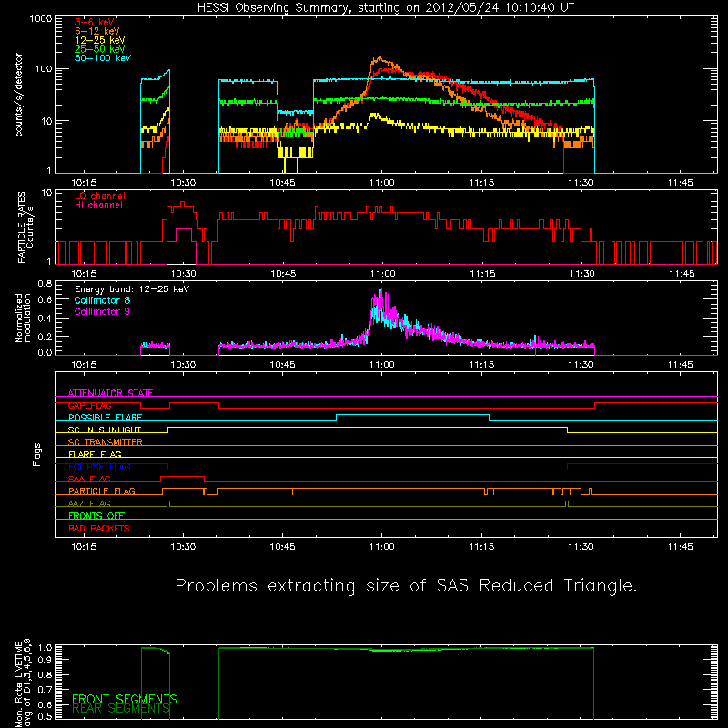Click the AAZ_FLAG label
This screenshot has width=728, height=728.
click(89, 503)
